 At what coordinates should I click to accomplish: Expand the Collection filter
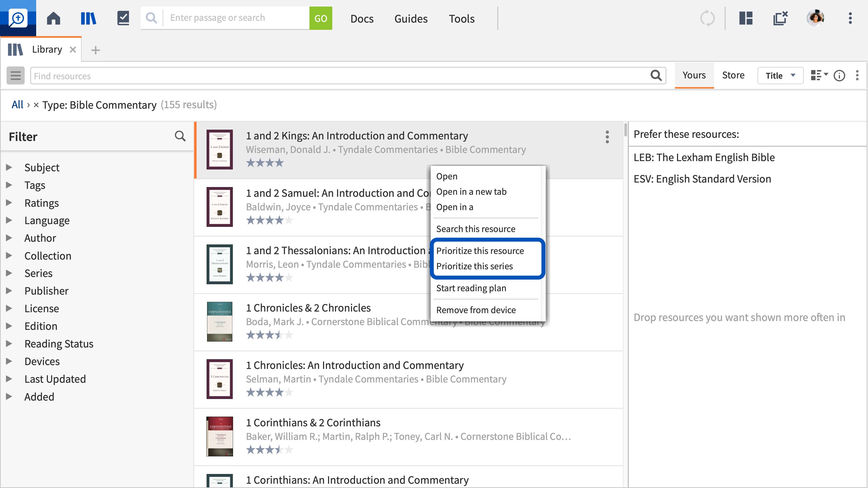[x=9, y=255]
